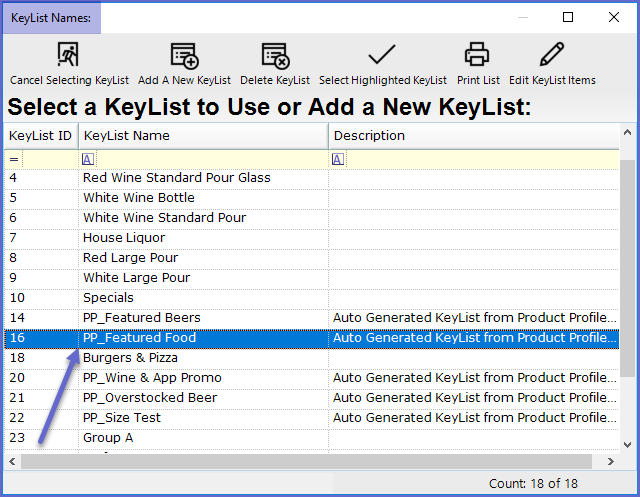Click the vertical scrollbar up arrow
Screen dimensions: 640x497
coord(628,132)
